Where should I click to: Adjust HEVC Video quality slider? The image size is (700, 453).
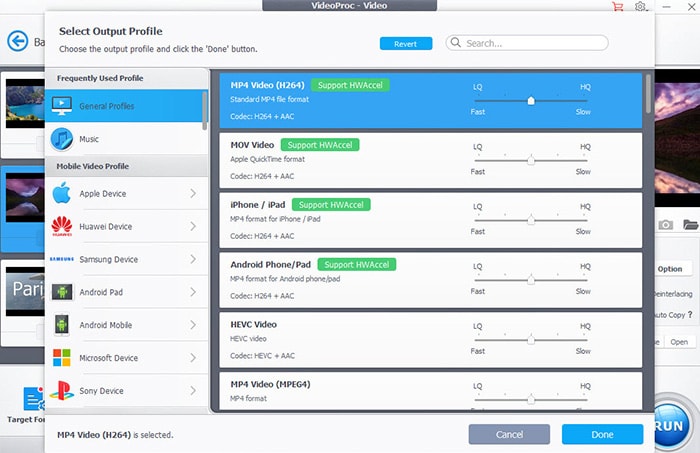pos(531,340)
